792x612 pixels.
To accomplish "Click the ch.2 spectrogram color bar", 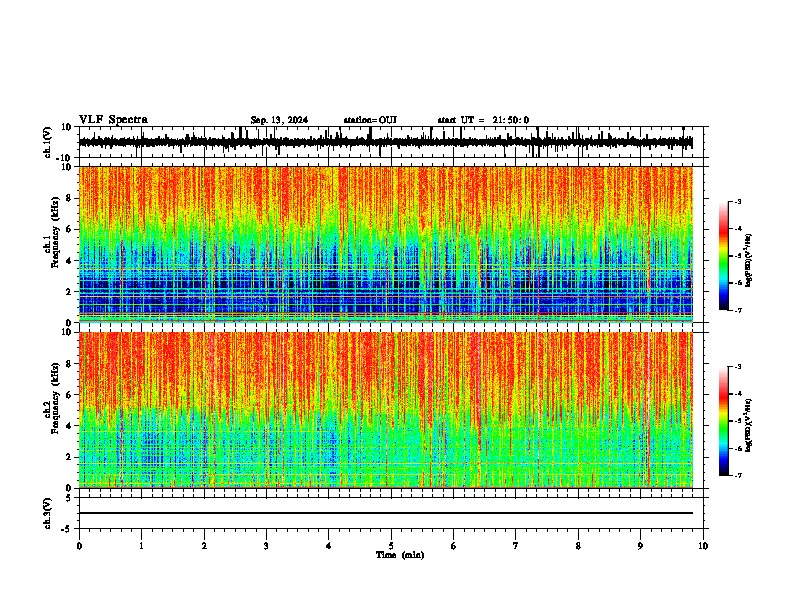I will click(x=723, y=421).
